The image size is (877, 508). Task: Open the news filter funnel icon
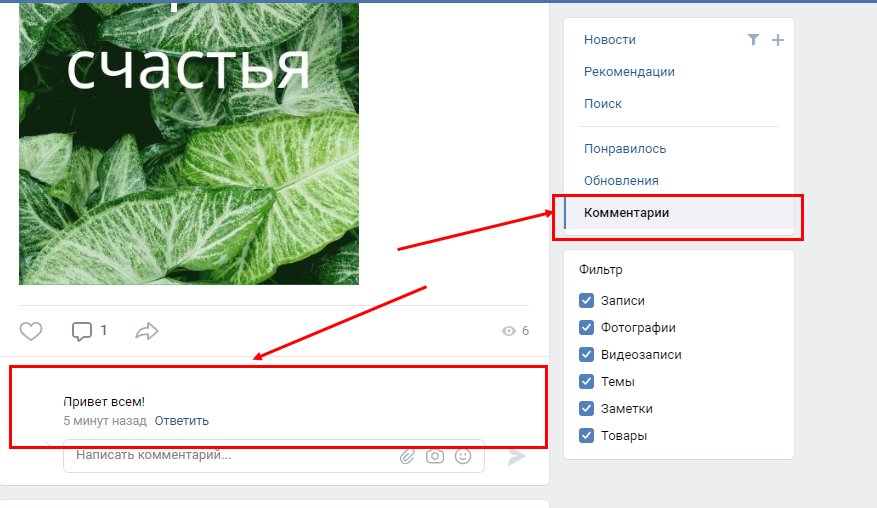coord(753,40)
